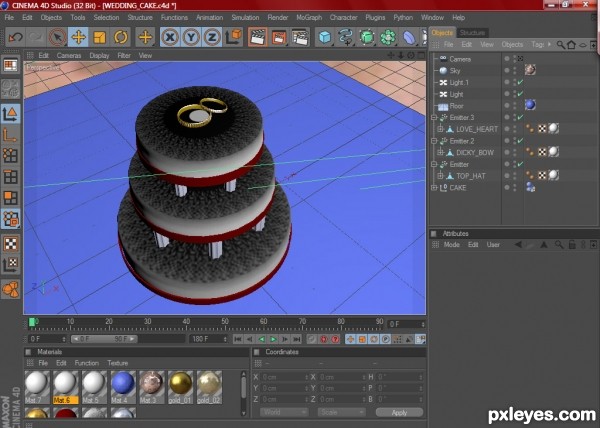Add a Cube primitive object

pyautogui.click(x=325, y=37)
